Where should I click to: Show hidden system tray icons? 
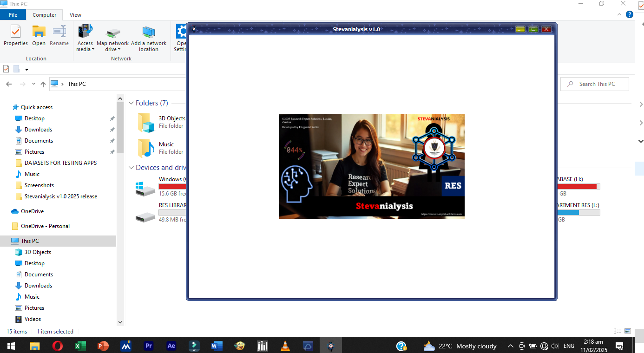[x=510, y=346]
